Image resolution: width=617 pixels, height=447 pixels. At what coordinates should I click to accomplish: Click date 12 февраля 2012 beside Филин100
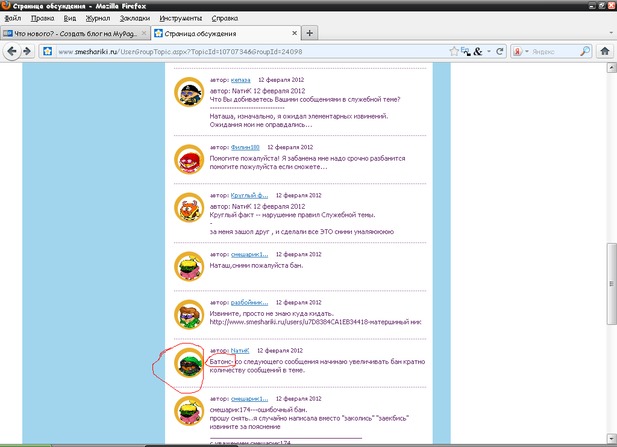pyautogui.click(x=290, y=147)
